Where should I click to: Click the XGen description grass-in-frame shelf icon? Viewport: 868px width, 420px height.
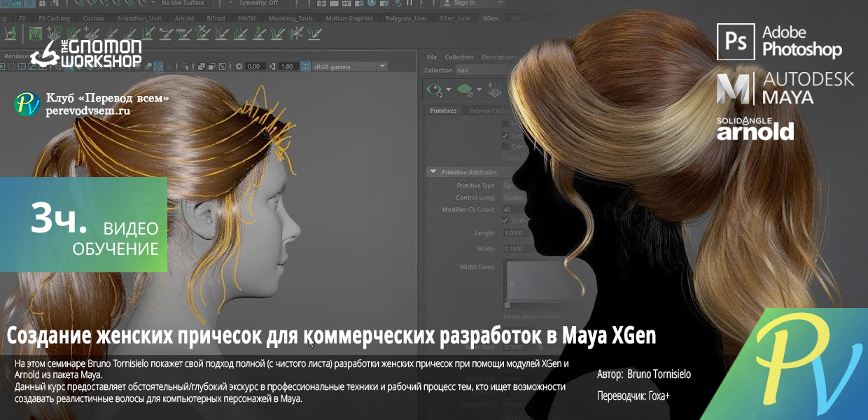coord(35,34)
